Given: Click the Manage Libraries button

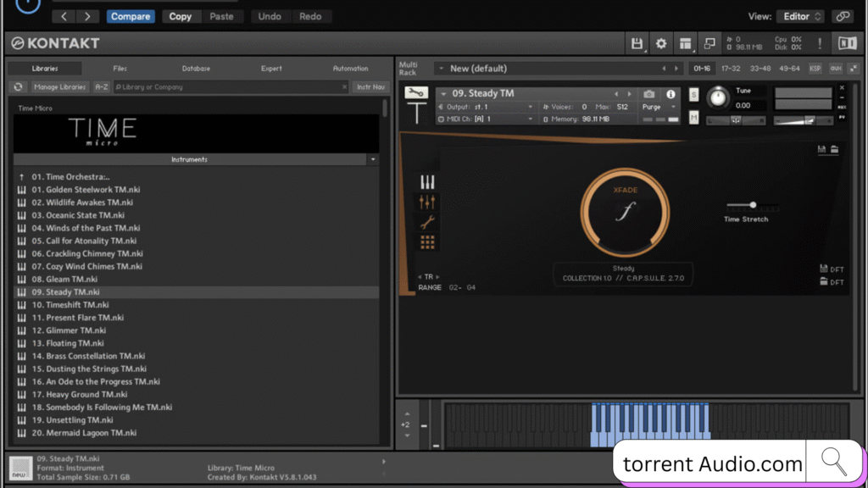Looking at the screenshot, I should tap(60, 86).
